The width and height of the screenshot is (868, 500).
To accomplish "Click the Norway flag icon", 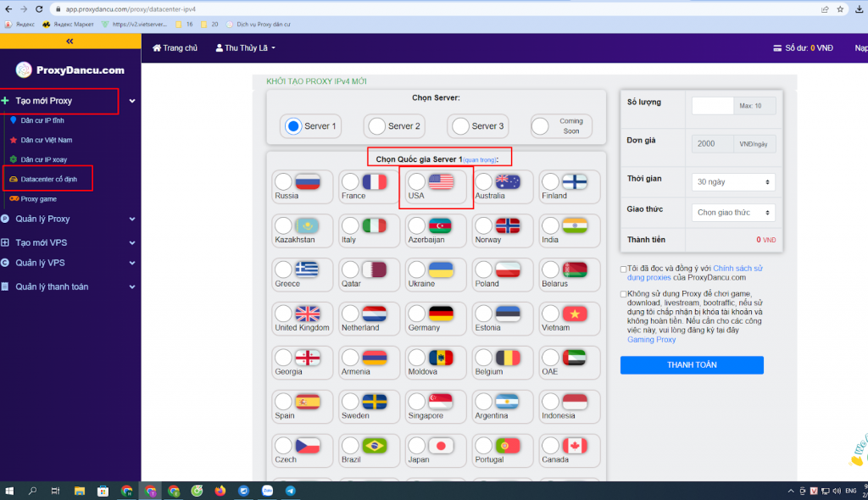I will click(x=508, y=226).
